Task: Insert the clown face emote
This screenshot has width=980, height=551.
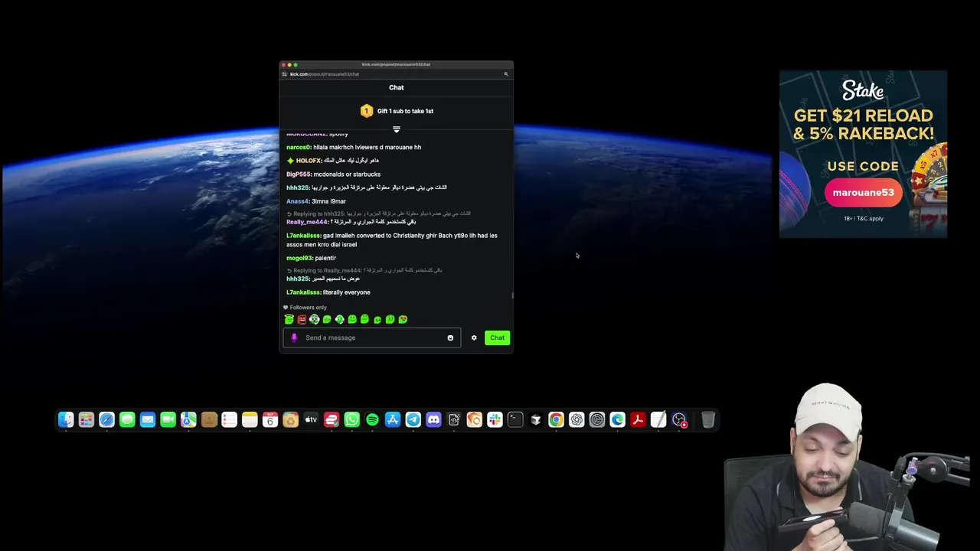Action: 314,319
